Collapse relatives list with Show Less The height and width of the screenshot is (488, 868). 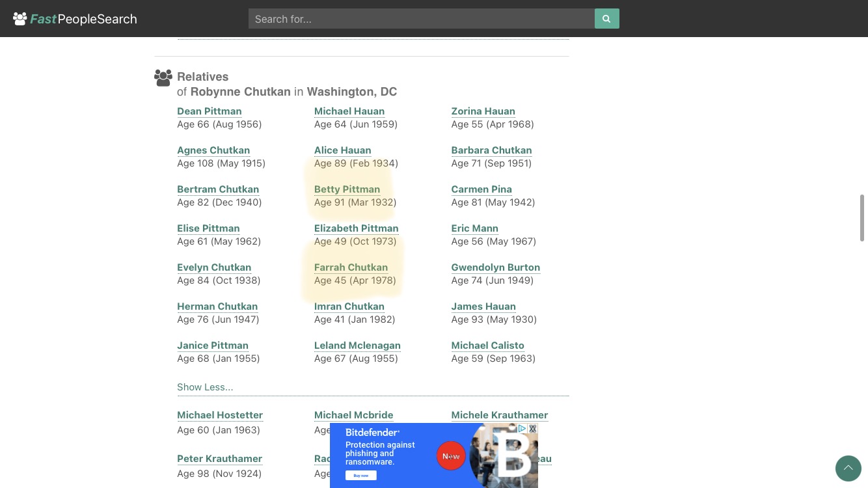click(x=205, y=387)
